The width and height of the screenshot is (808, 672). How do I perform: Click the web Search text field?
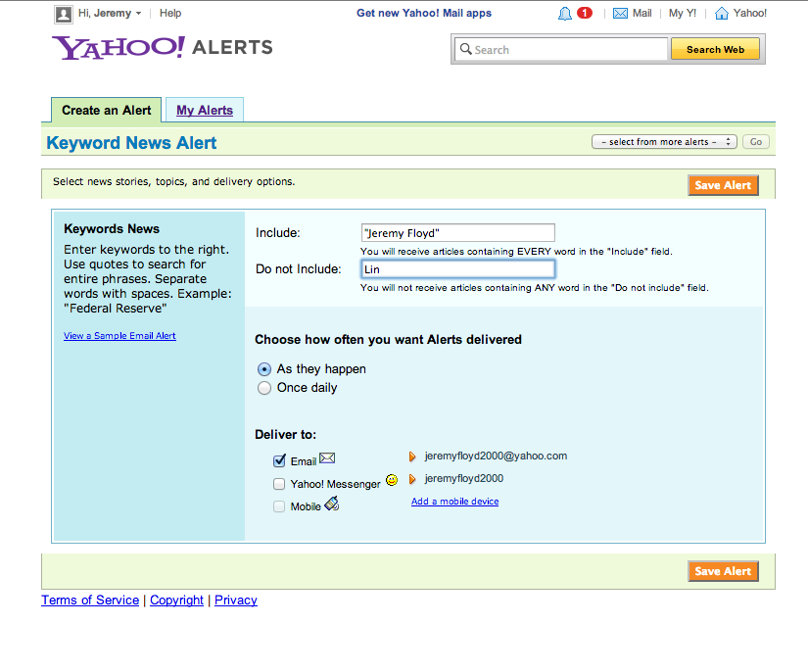[x=561, y=50]
